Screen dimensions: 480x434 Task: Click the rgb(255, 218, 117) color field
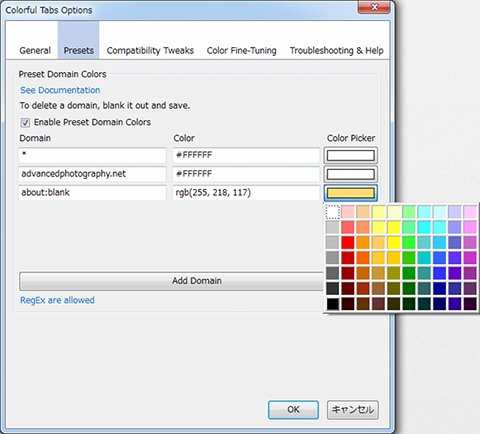click(x=246, y=193)
